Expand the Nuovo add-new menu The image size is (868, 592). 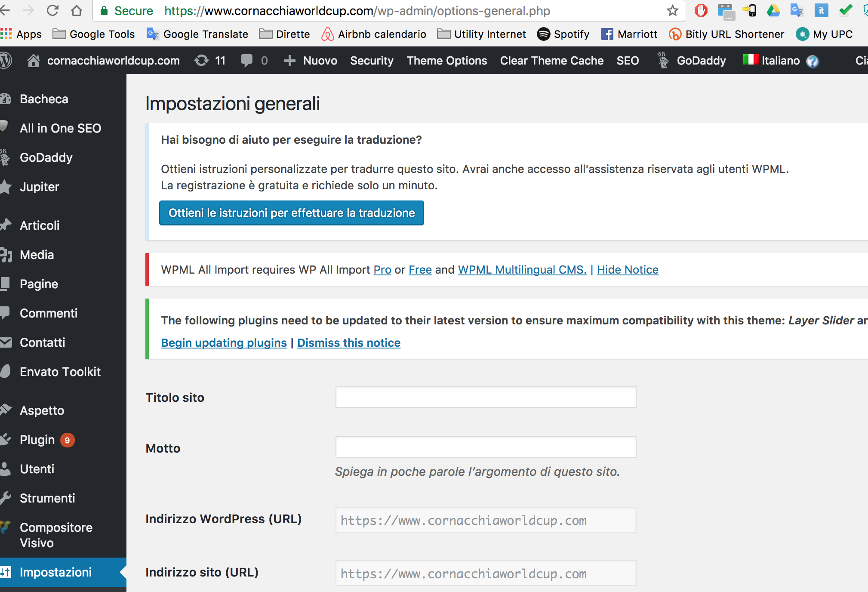pyautogui.click(x=311, y=61)
